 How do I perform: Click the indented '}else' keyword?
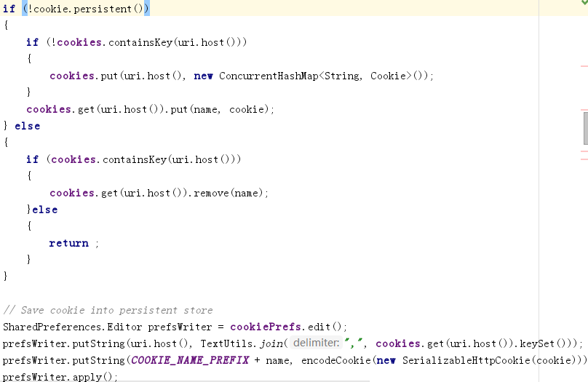click(44, 210)
